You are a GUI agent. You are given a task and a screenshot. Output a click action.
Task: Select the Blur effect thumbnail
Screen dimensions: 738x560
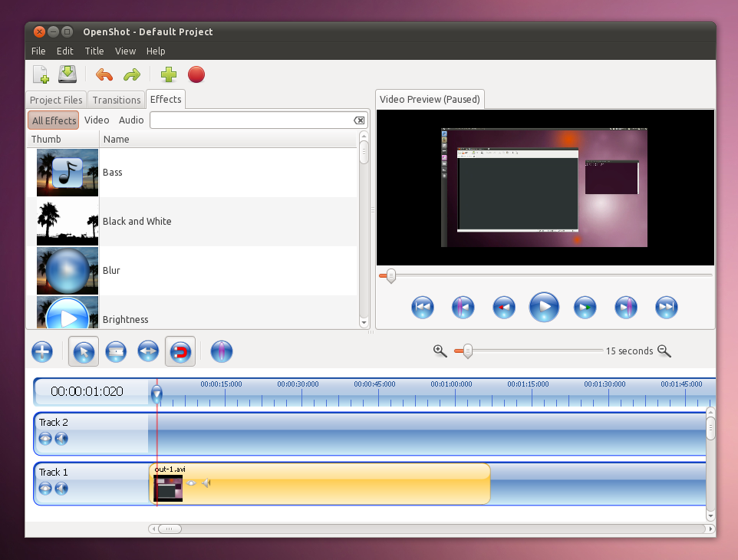coord(68,271)
